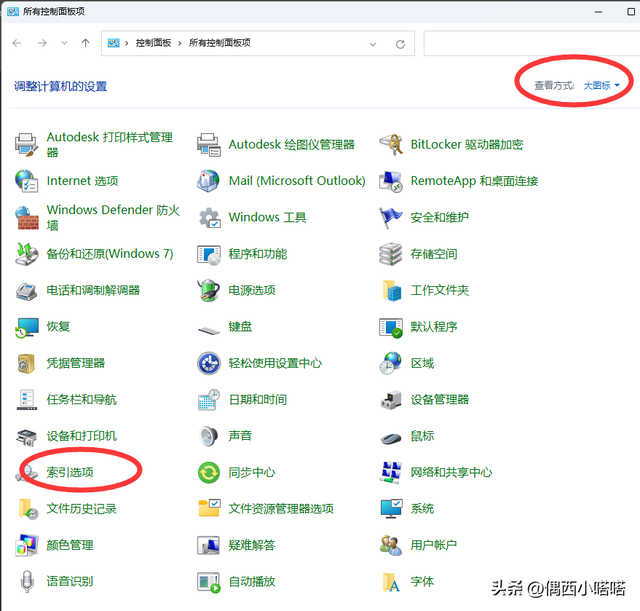The height and width of the screenshot is (611, 640).
Task: Click the 所有控制面板项 breadcrumb
Action: point(220,43)
